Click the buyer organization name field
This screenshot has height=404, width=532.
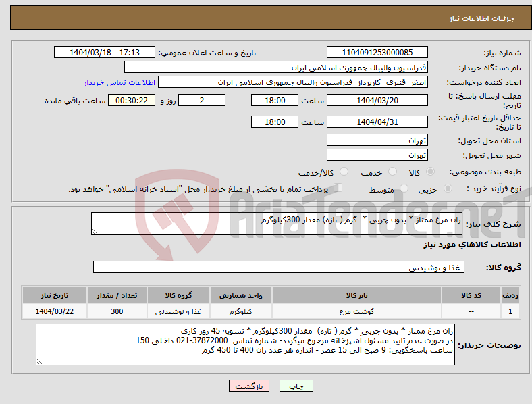(276, 67)
